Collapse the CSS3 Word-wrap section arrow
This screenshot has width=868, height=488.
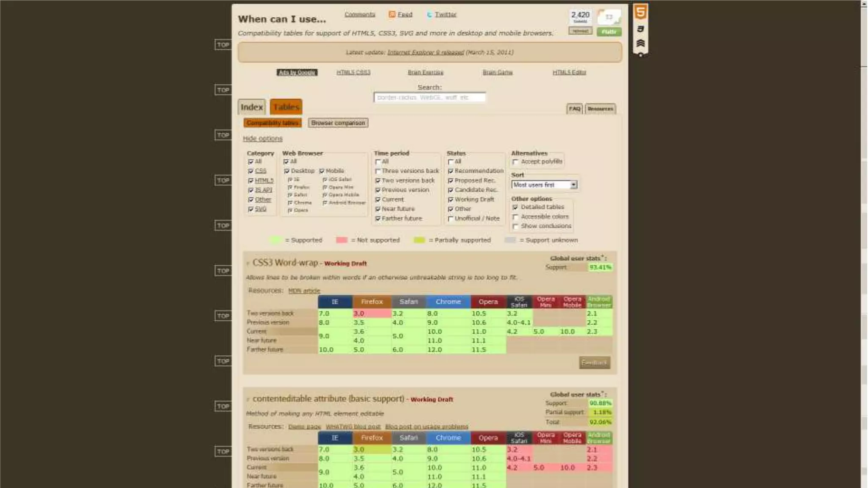pyautogui.click(x=248, y=263)
